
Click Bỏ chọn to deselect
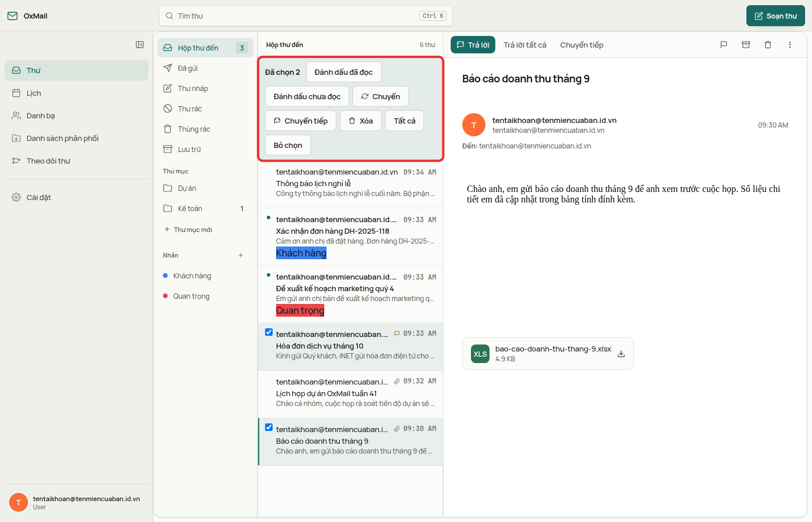pos(288,145)
